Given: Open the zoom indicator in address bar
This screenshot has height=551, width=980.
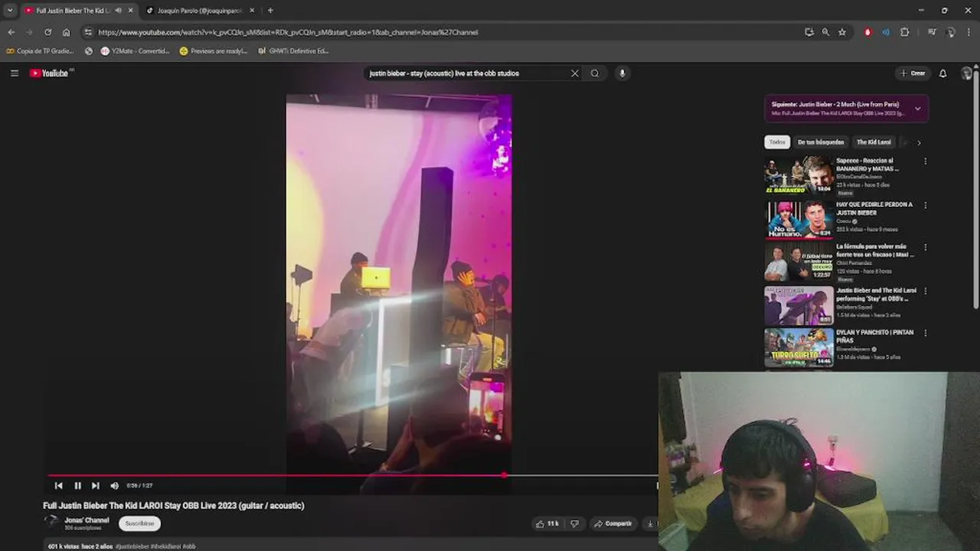Looking at the screenshot, I should pos(825,32).
